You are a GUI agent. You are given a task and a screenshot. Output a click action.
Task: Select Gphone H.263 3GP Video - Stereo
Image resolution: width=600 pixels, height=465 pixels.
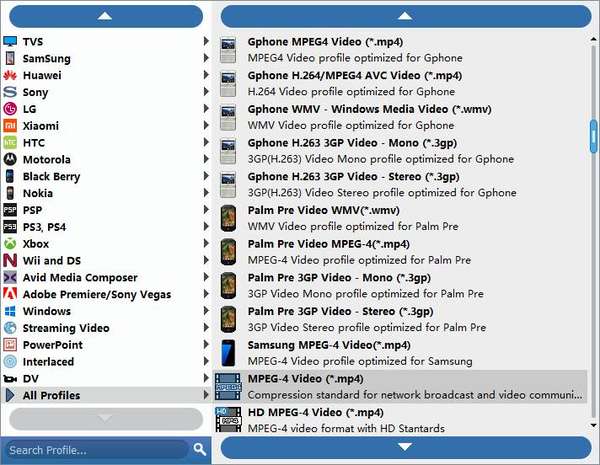click(400, 184)
